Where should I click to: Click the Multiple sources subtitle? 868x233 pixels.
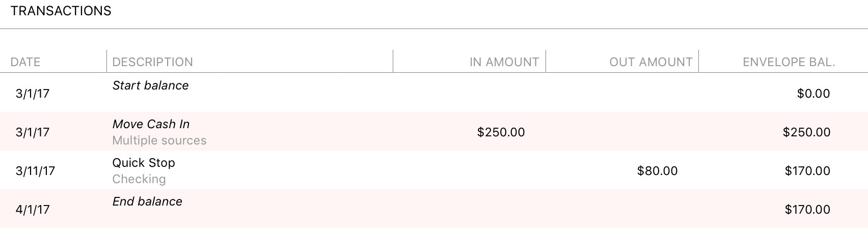(159, 140)
